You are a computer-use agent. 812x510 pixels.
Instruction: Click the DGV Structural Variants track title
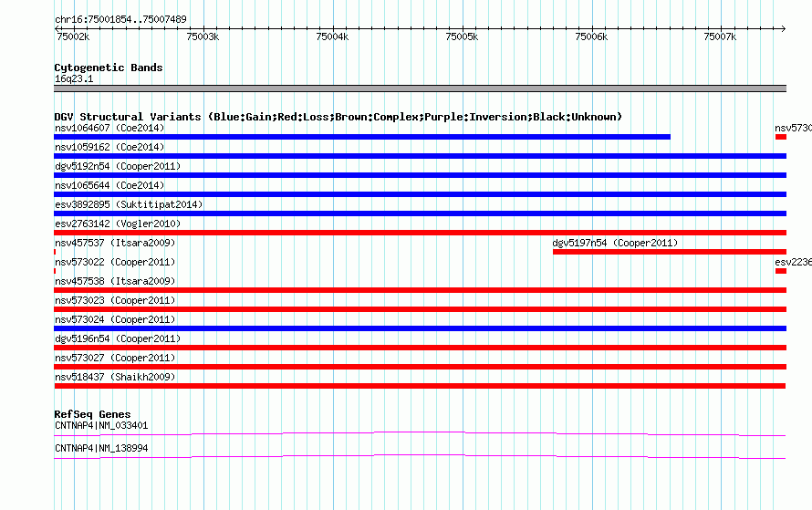(x=338, y=117)
